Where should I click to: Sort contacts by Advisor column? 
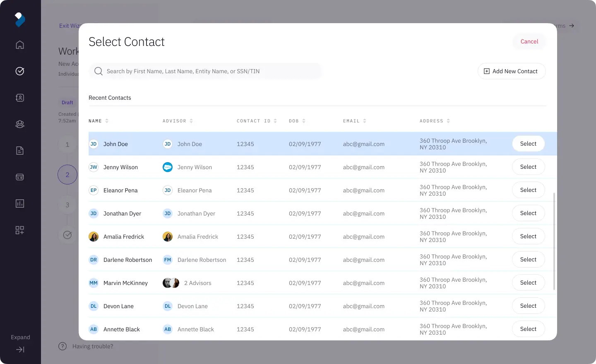(x=178, y=121)
